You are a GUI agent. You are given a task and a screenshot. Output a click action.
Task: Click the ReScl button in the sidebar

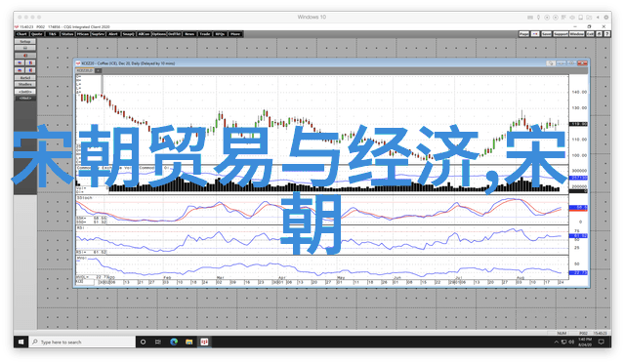click(x=25, y=78)
